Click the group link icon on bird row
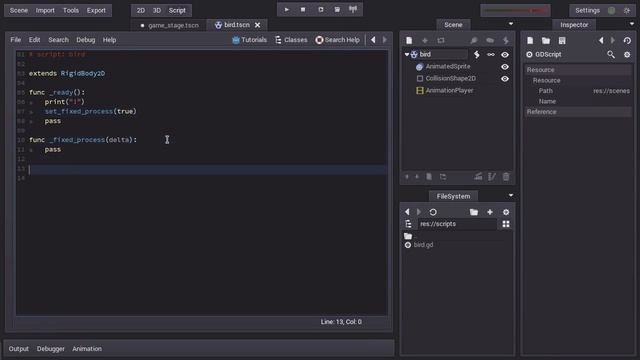Image resolution: width=640 pixels, height=360 pixels. point(491,54)
